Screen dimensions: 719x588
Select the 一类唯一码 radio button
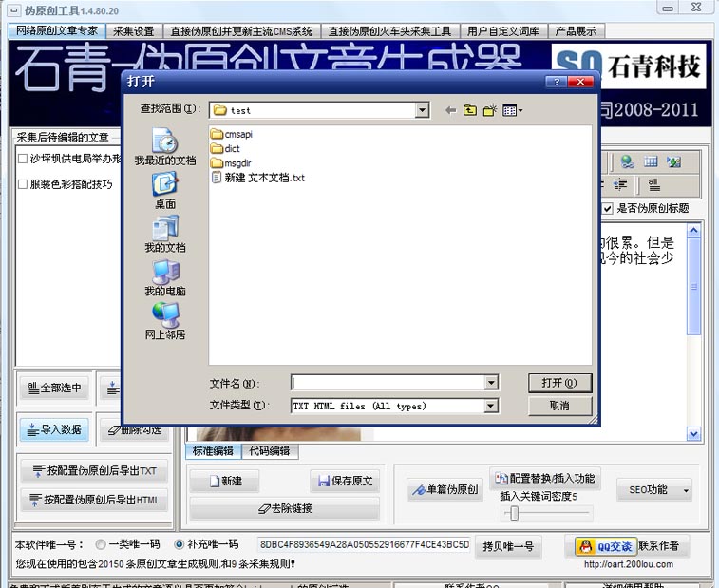pyautogui.click(x=101, y=545)
